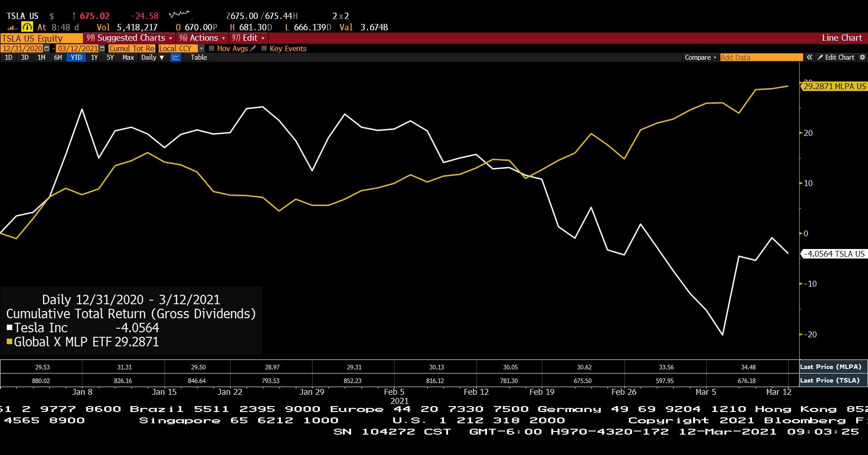Collapse the toolbar with double-left arrow icon
Screen dimensions: 868x455
tap(809, 57)
